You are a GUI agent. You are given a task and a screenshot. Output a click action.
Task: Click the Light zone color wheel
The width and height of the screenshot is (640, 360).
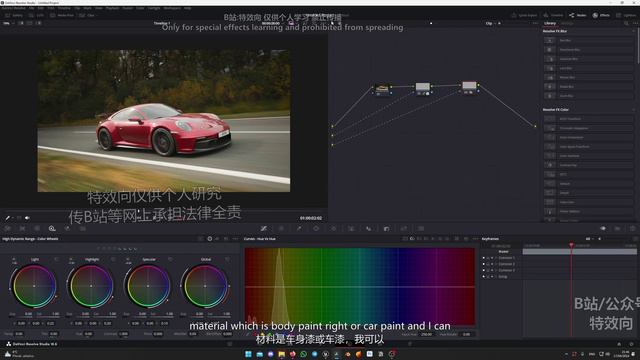(x=34, y=286)
